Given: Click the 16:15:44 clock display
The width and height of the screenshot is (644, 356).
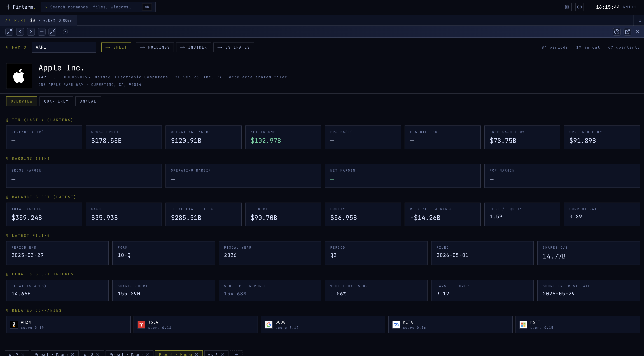Looking at the screenshot, I should pos(608,7).
